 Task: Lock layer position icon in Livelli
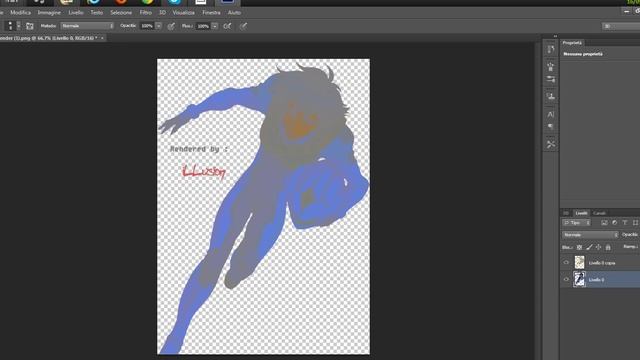(x=598, y=247)
